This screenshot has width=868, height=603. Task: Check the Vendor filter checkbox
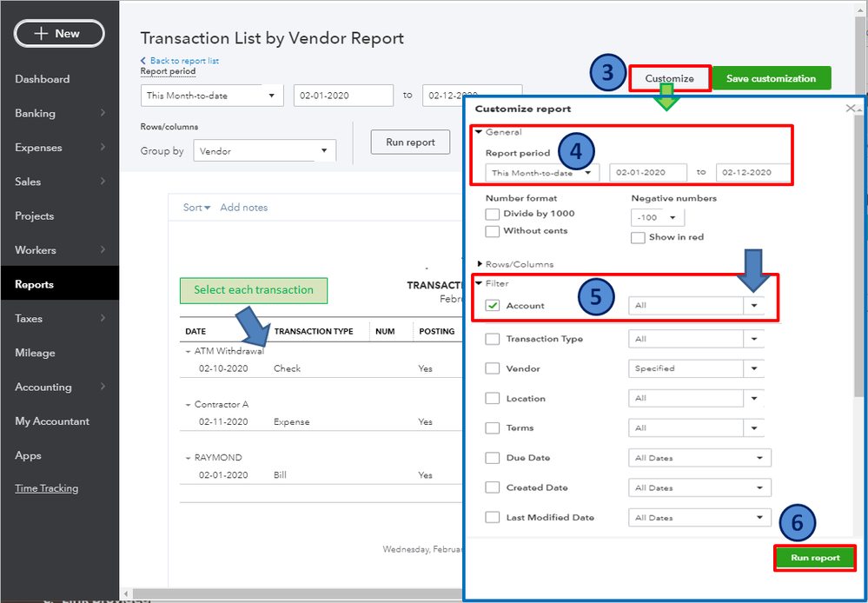(x=492, y=368)
